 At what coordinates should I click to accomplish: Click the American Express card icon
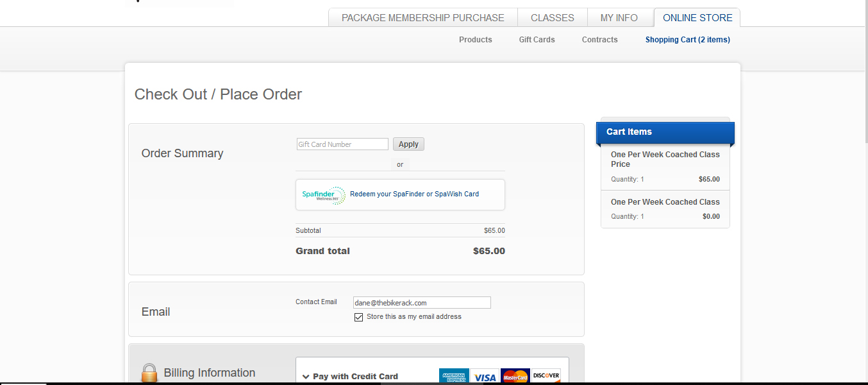tap(454, 376)
